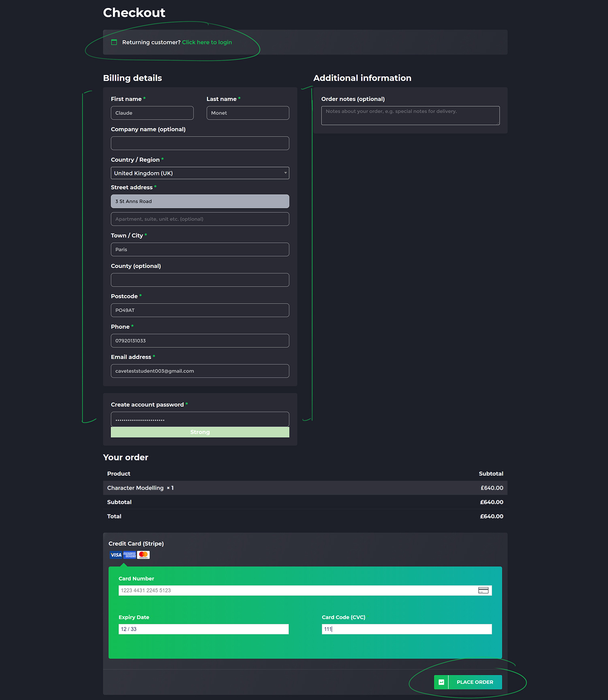Click the card icon in Card Number field
608x700 pixels.
pyautogui.click(x=483, y=591)
